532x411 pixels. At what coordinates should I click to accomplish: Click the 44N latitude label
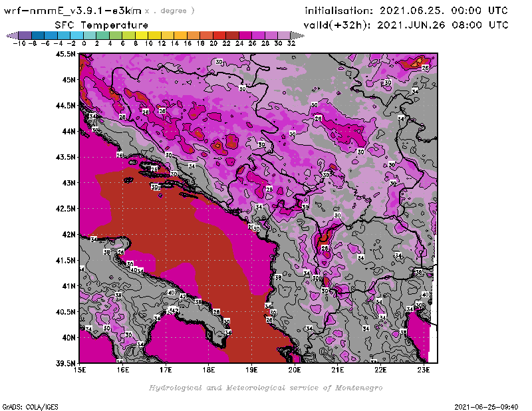(x=68, y=131)
